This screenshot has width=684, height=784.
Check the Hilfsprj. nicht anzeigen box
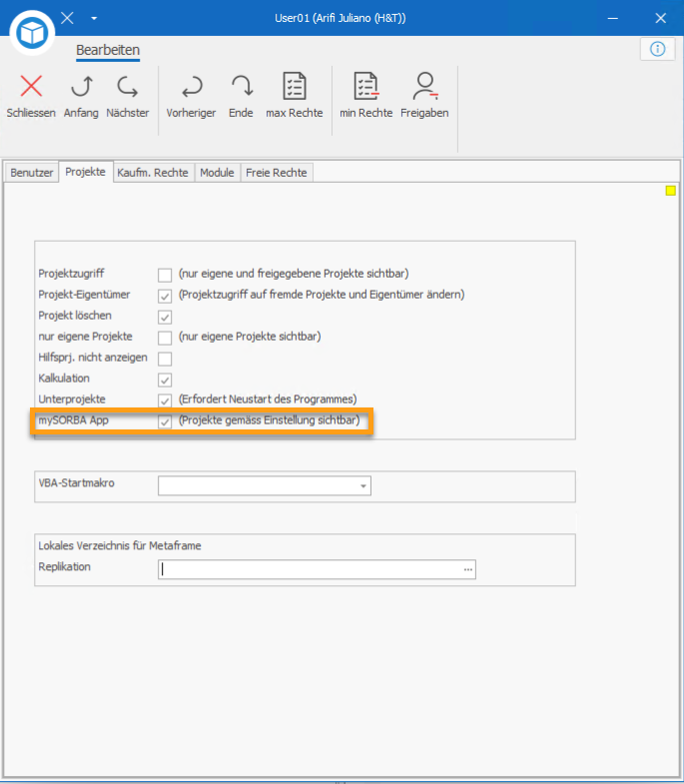[165, 359]
